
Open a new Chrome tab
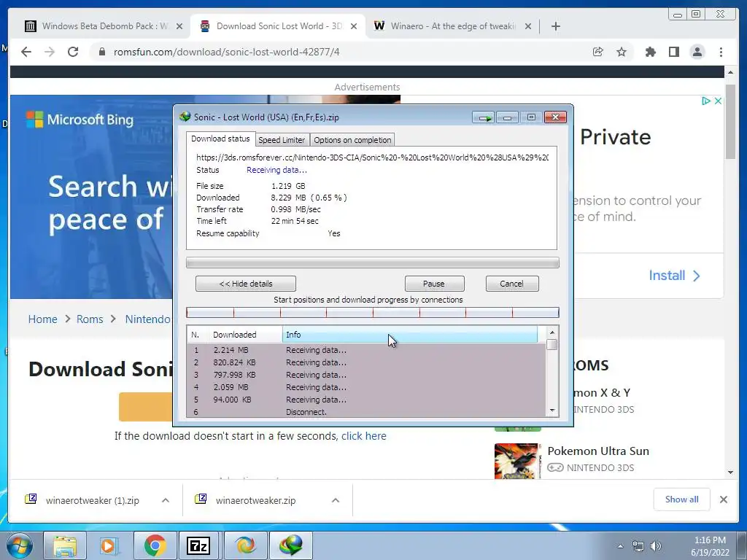tap(555, 26)
